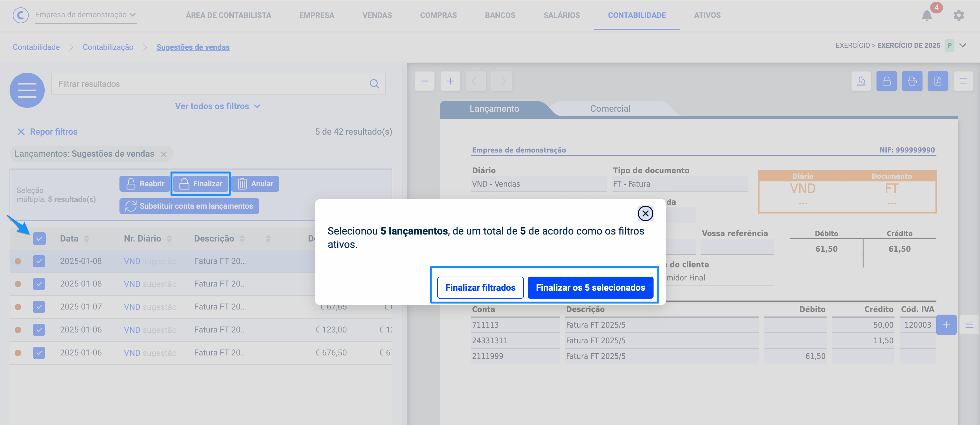Expand the Ver todos os filtros dropdown
Viewport: 980px width, 425px height.
(x=217, y=107)
